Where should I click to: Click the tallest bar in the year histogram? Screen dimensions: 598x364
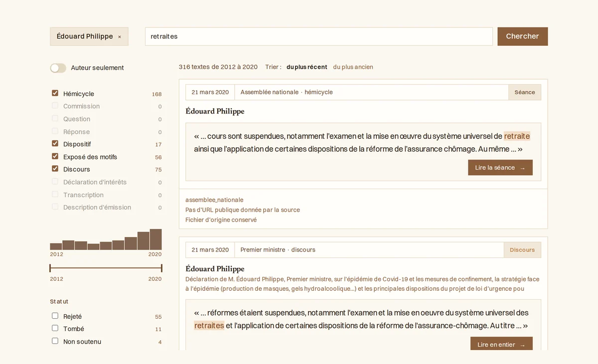coord(155,240)
